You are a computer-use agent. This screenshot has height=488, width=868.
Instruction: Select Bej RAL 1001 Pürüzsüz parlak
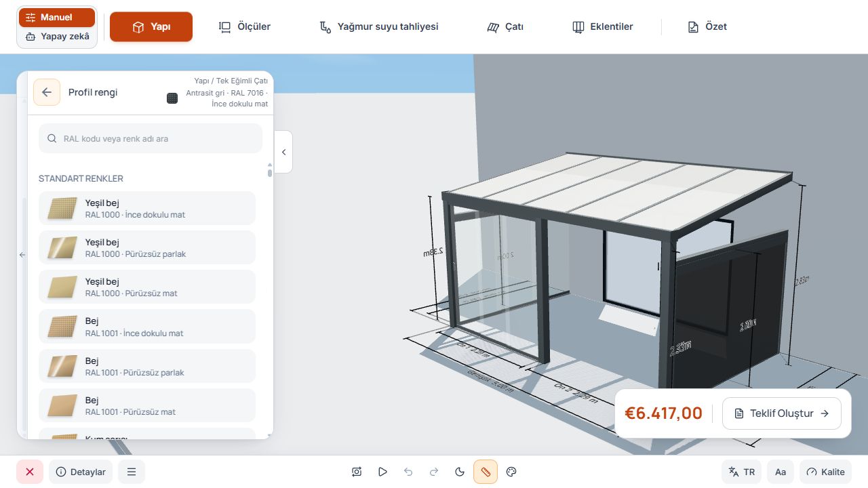point(147,366)
